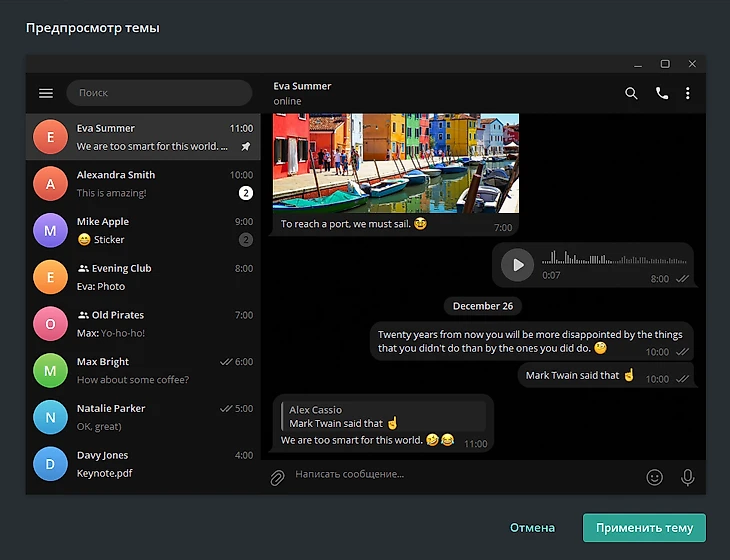Type in the Написать сообщение field
The height and width of the screenshot is (560, 730).
pos(460,474)
